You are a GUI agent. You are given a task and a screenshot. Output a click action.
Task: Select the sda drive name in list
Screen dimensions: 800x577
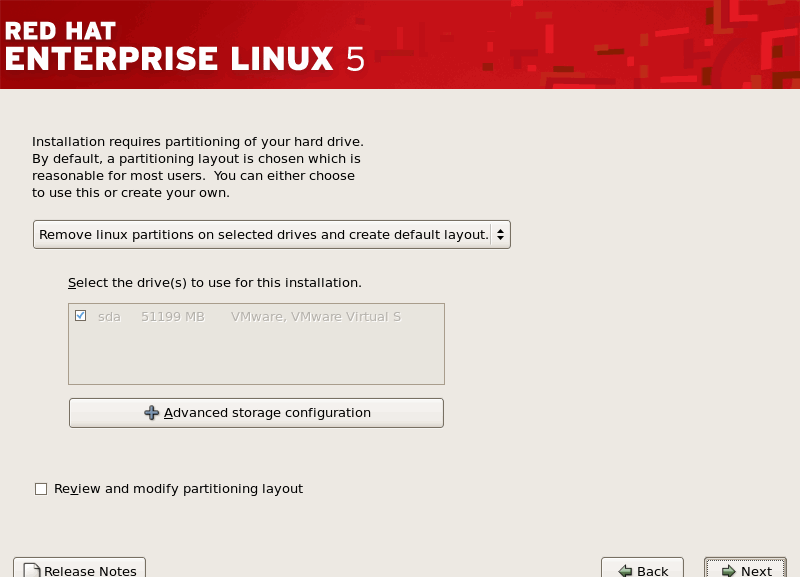pyautogui.click(x=109, y=316)
